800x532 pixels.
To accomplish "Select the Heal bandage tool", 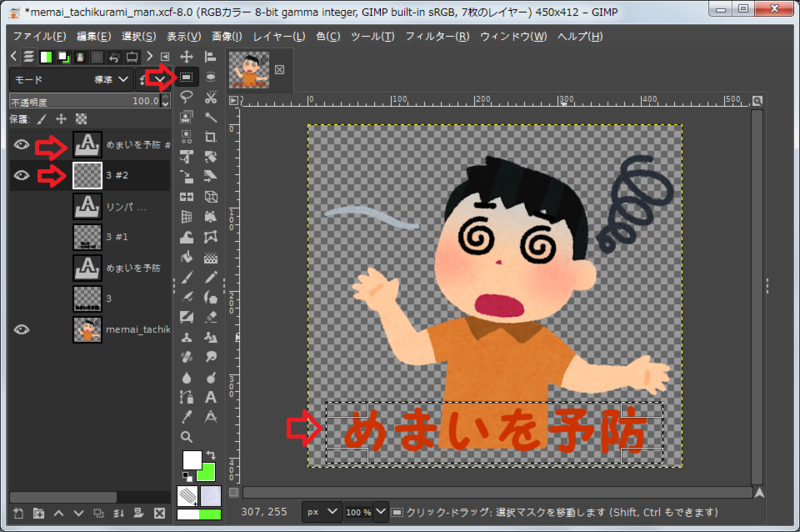I will (187, 357).
